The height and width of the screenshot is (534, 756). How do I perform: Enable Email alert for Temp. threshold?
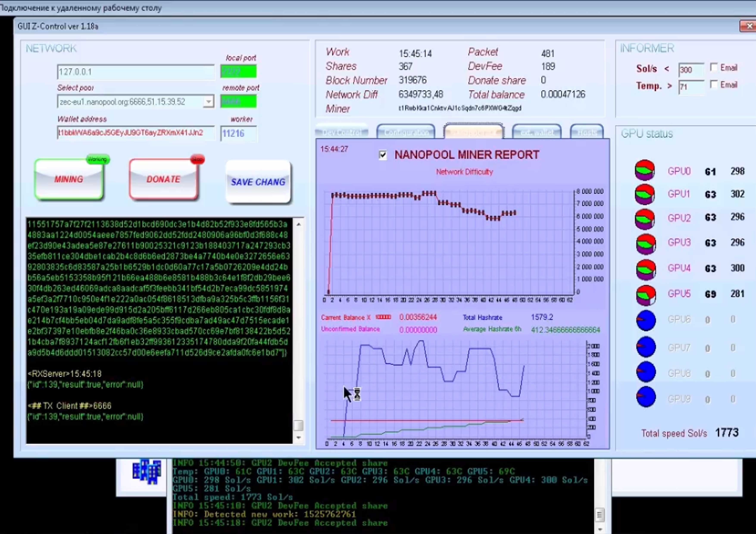pos(714,85)
